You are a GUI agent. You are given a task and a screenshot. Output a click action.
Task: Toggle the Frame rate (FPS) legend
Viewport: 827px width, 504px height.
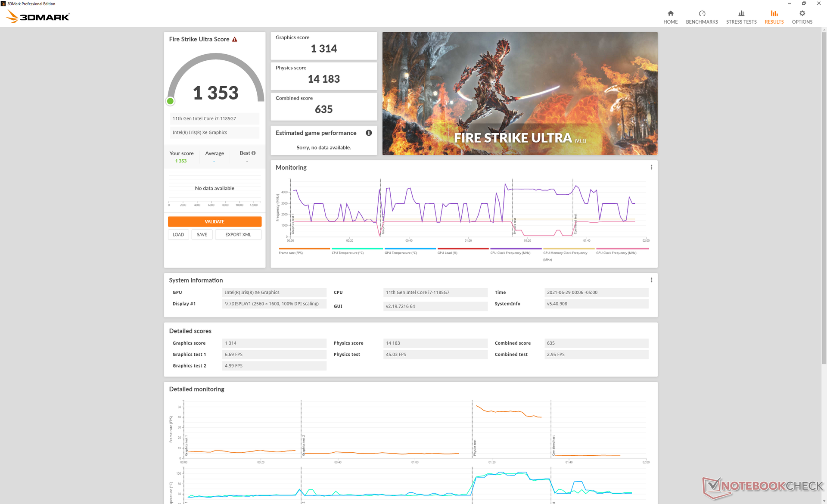(304, 251)
